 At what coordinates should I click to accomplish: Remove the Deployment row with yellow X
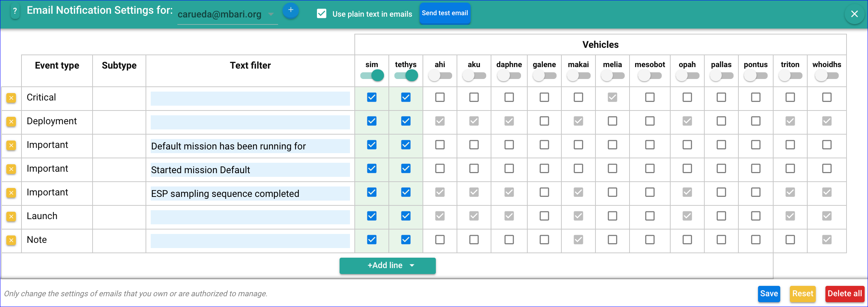point(11,122)
